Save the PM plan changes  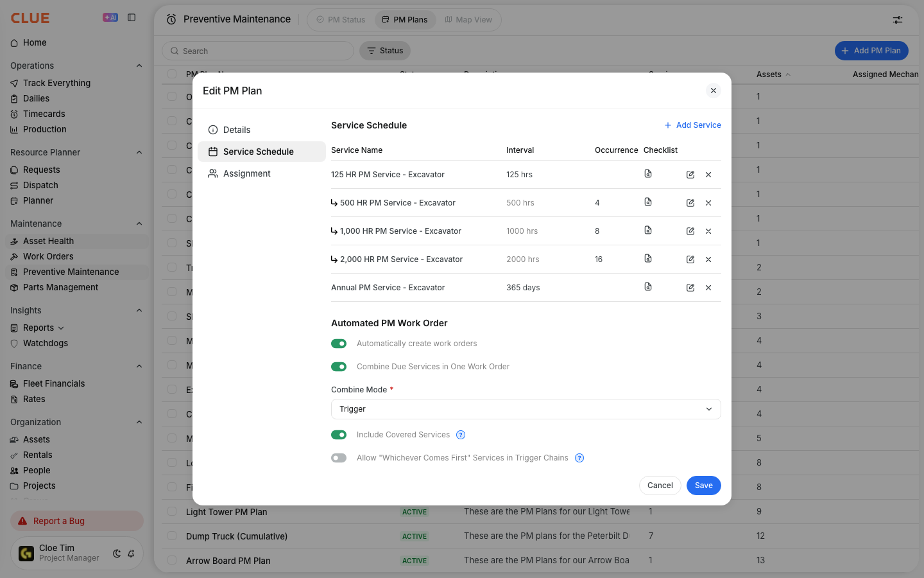704,486
